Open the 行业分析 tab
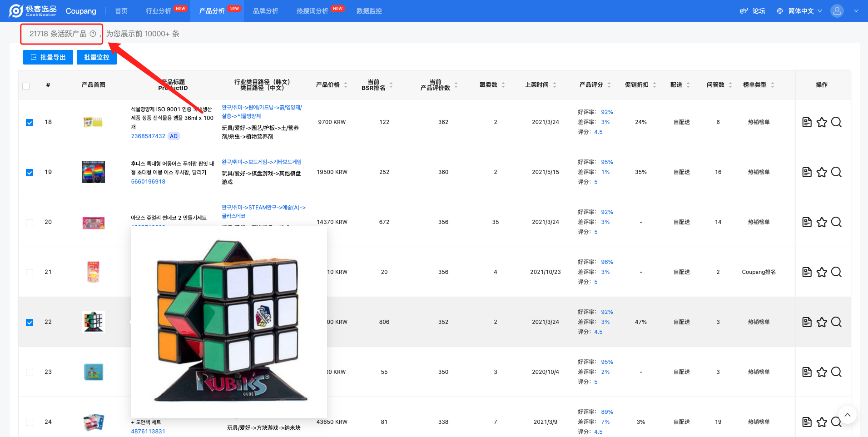The width and height of the screenshot is (868, 437). [x=159, y=11]
